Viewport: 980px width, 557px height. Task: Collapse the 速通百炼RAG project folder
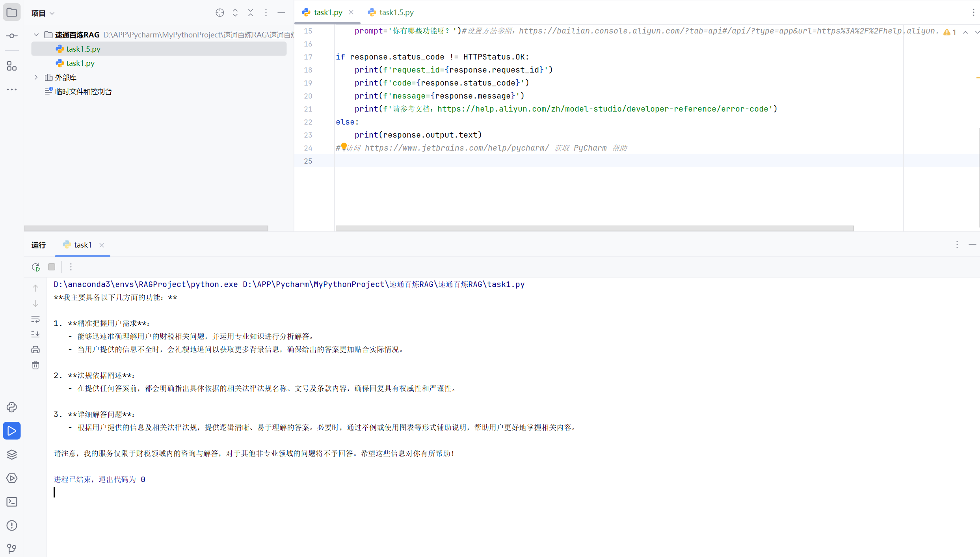(36, 35)
